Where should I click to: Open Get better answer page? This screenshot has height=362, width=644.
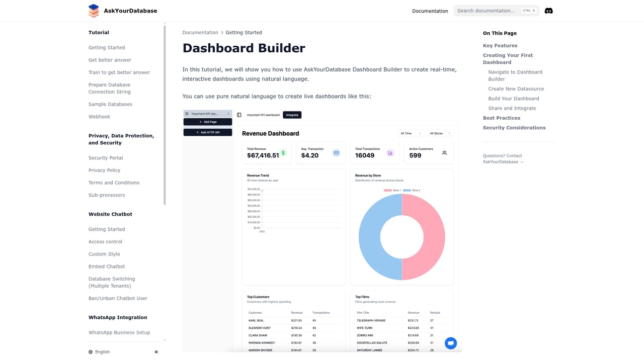pos(110,60)
